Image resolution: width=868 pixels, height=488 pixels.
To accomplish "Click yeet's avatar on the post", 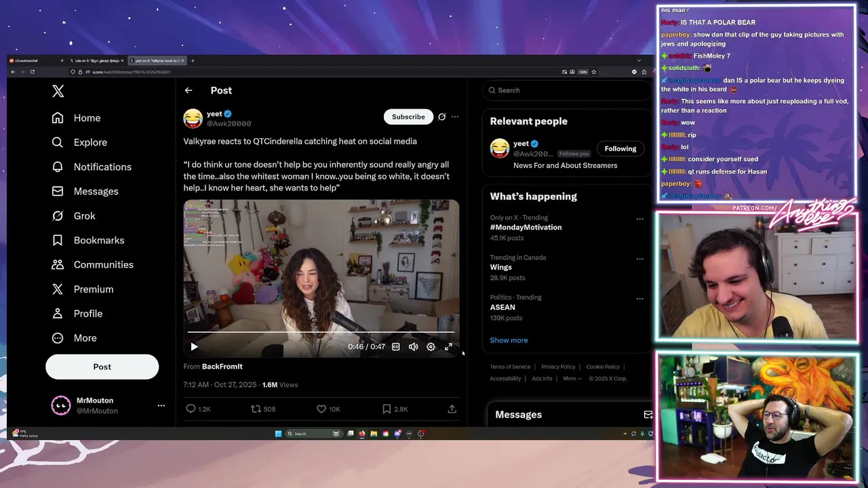I will click(193, 119).
